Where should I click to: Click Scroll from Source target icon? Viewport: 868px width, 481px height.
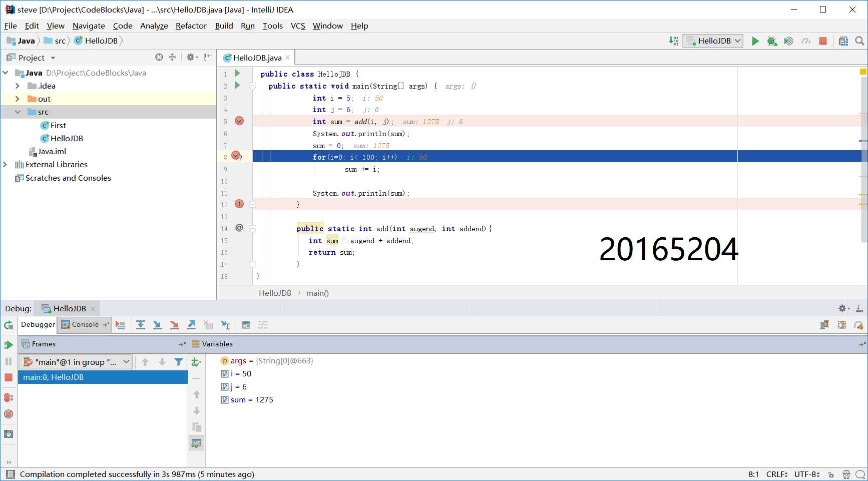(159, 57)
